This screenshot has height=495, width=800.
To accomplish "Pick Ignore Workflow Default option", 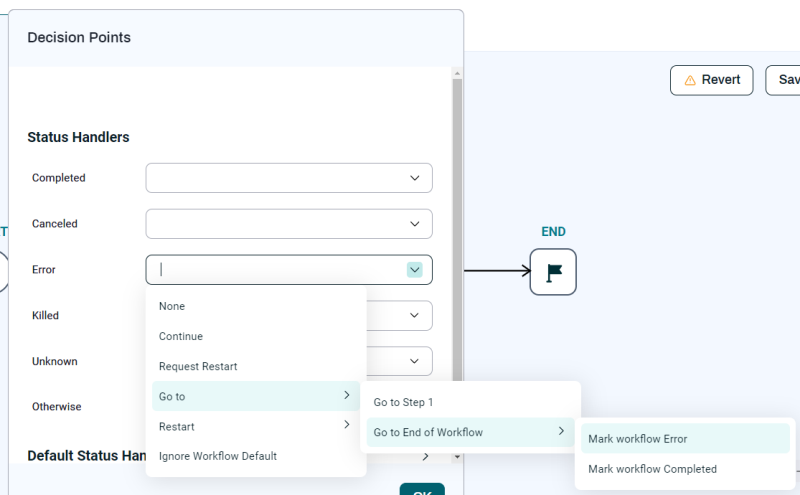I will click(x=218, y=456).
